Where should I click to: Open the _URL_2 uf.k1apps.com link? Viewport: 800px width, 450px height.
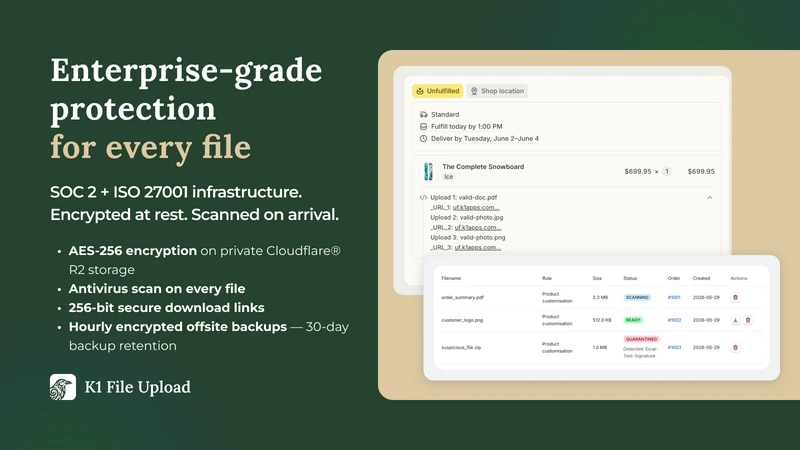478,228
